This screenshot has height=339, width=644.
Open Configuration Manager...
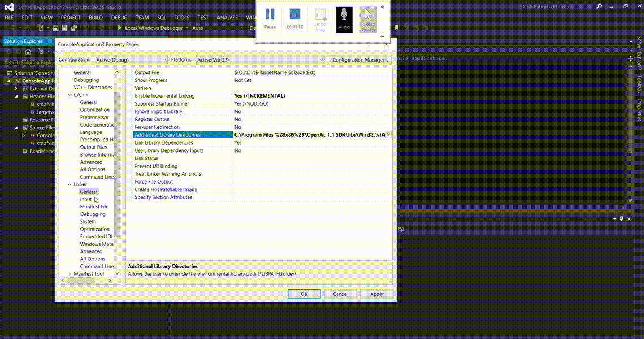click(360, 59)
